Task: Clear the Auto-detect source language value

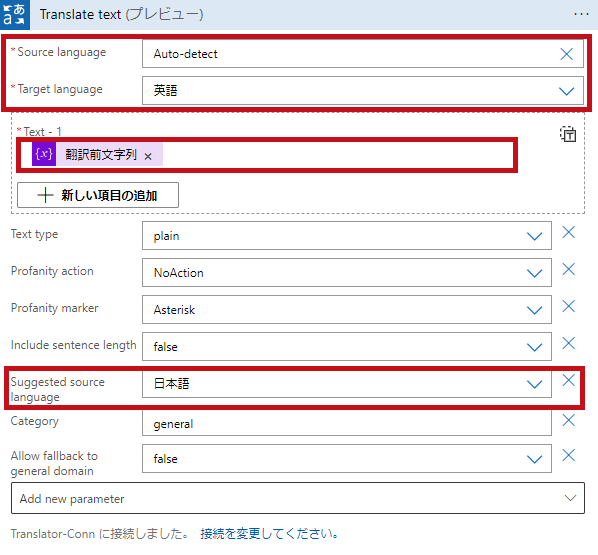Action: click(566, 54)
